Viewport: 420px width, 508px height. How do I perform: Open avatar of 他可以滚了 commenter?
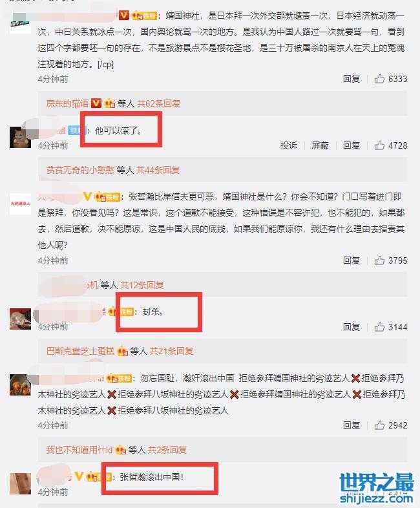point(20,138)
